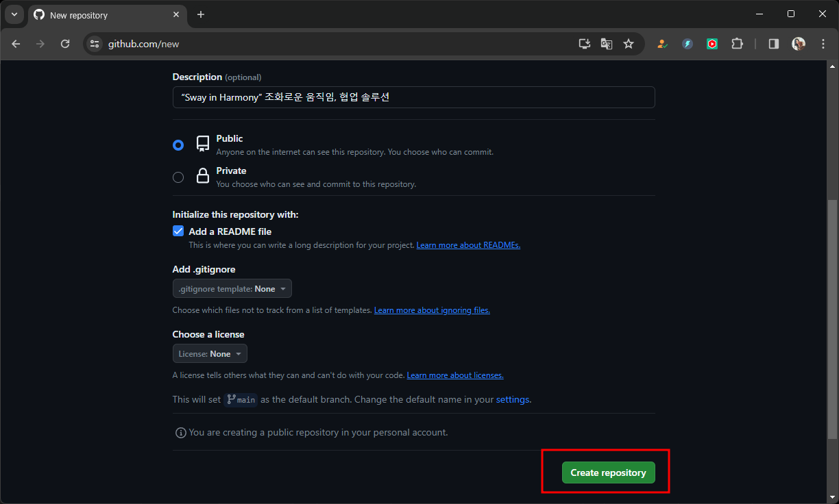Minimize the Chrome window
This screenshot has width=839, height=504.
(x=759, y=14)
